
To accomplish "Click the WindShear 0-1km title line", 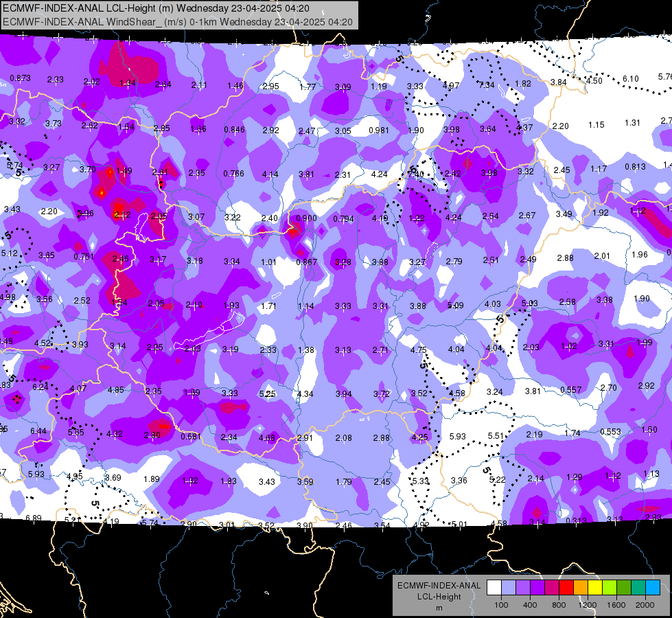I will [177, 22].
